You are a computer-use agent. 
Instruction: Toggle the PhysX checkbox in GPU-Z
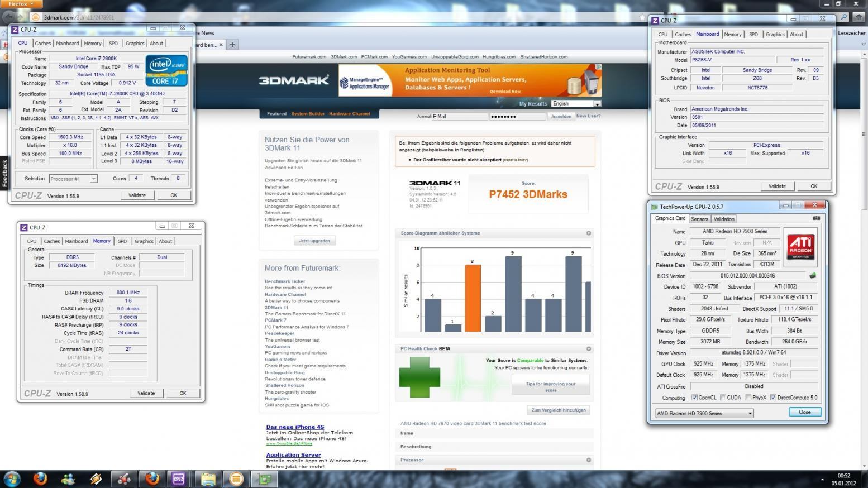pyautogui.click(x=747, y=398)
